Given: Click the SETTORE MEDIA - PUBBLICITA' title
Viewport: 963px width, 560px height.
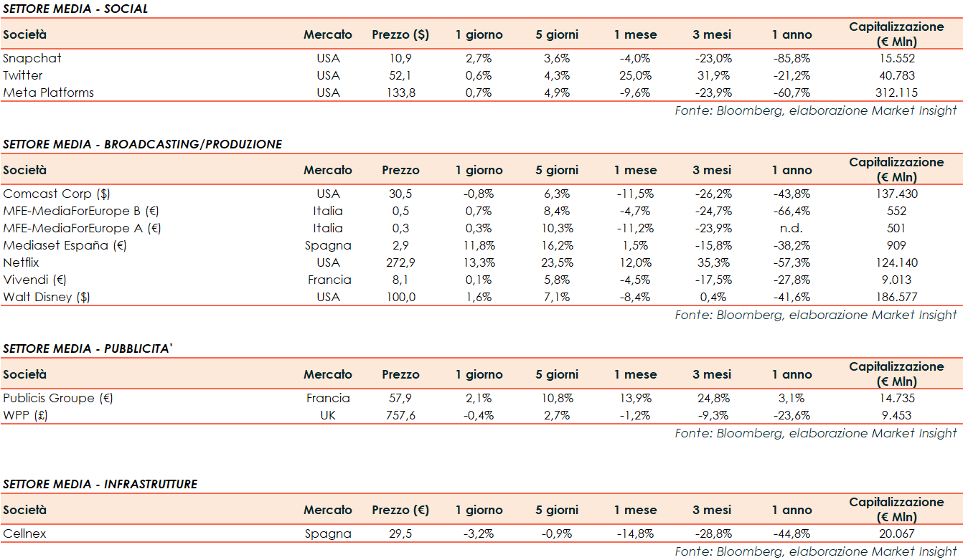Looking at the screenshot, I should point(88,348).
